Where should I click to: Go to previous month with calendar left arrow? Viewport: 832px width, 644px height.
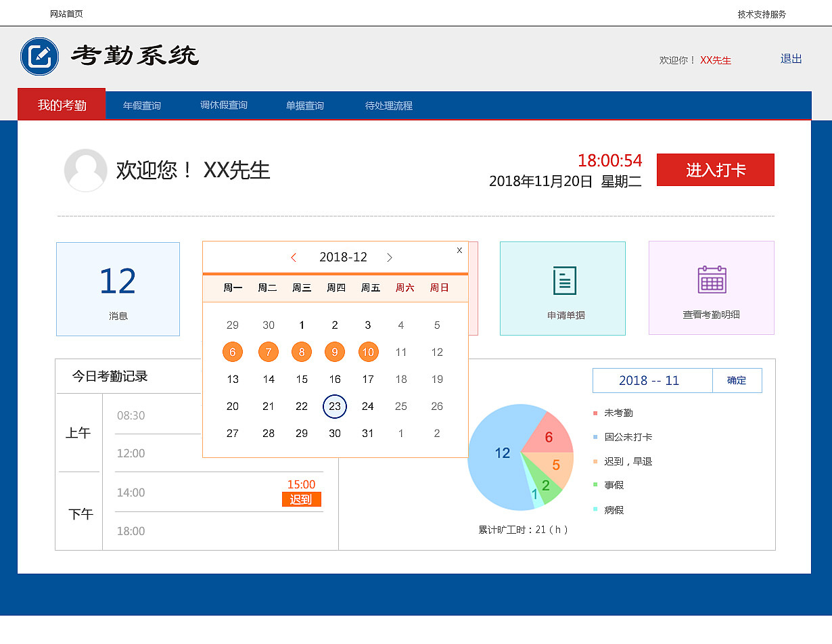tap(294, 257)
